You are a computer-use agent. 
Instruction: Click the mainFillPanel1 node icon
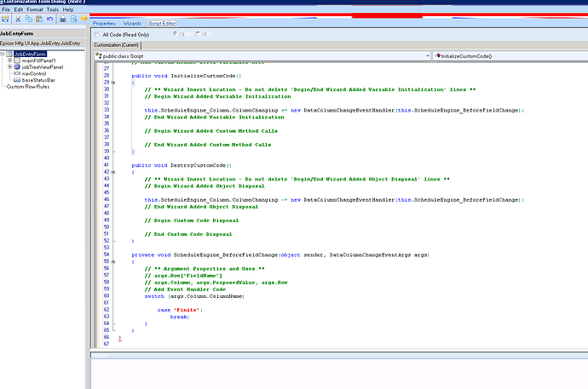click(x=17, y=60)
